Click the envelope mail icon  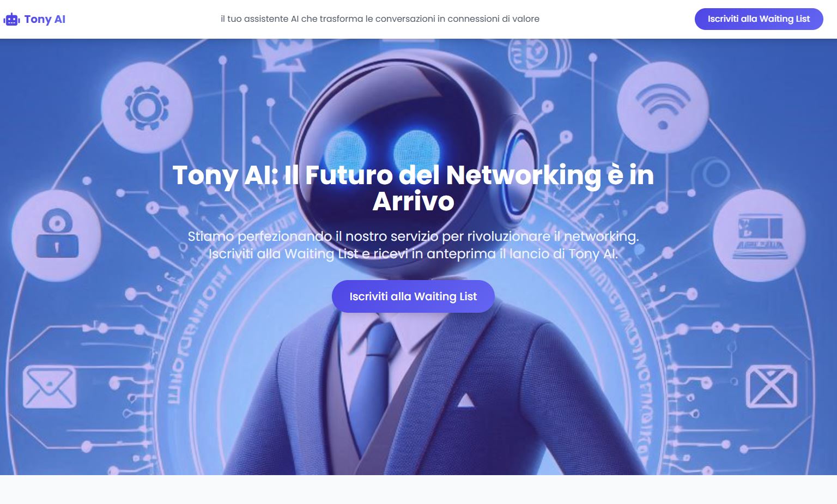[49, 387]
